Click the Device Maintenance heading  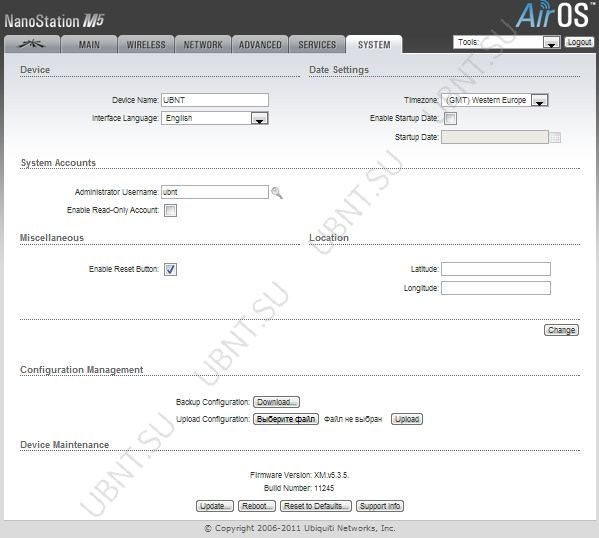pyautogui.click(x=65, y=445)
